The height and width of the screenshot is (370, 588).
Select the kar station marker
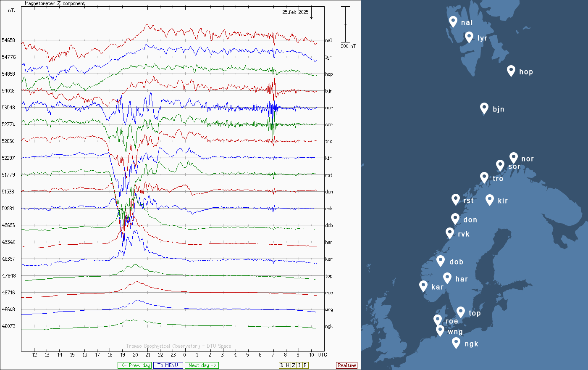(x=423, y=286)
